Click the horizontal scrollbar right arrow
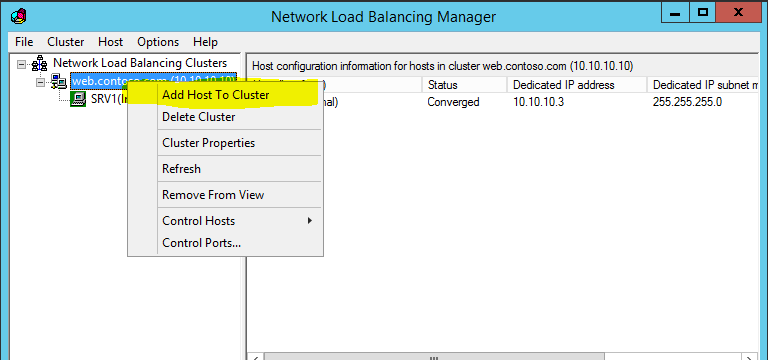This screenshot has height=360, width=768. (x=750, y=357)
